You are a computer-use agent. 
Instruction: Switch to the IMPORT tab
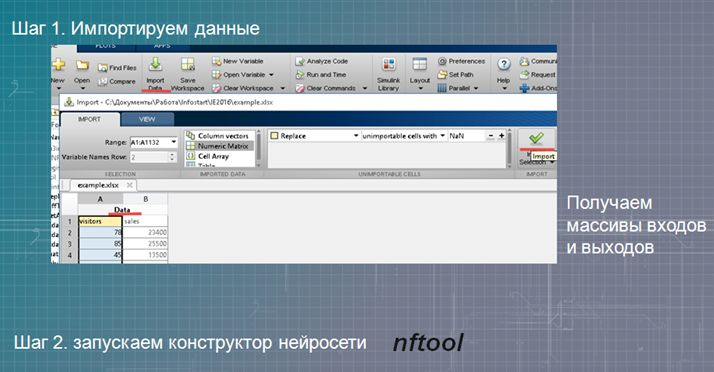pyautogui.click(x=90, y=119)
